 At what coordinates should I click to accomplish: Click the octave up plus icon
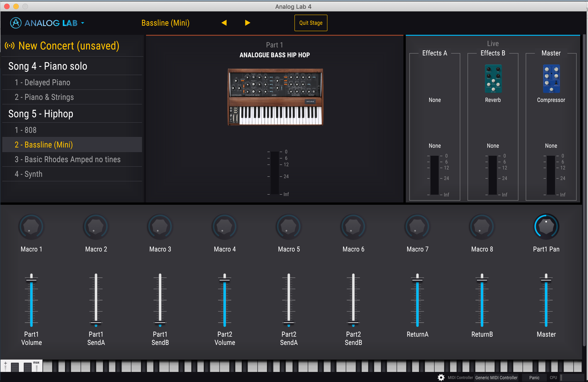[x=5, y=363]
